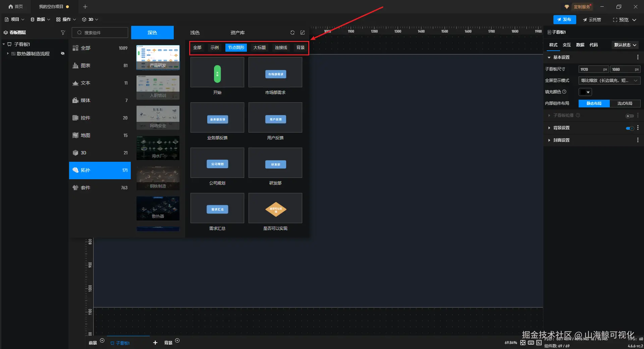Screen dimensions: 644x349
Task: Select the 套件 kit category
Action: 100,188
